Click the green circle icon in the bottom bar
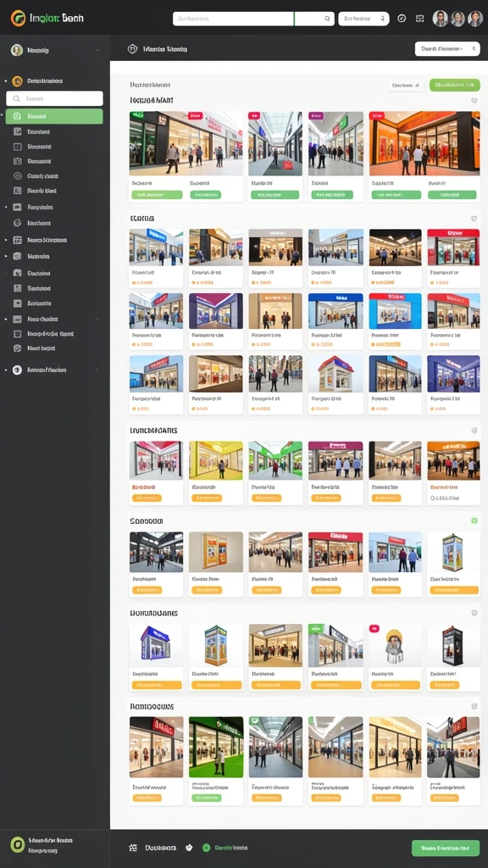The height and width of the screenshot is (868, 488). 207,848
